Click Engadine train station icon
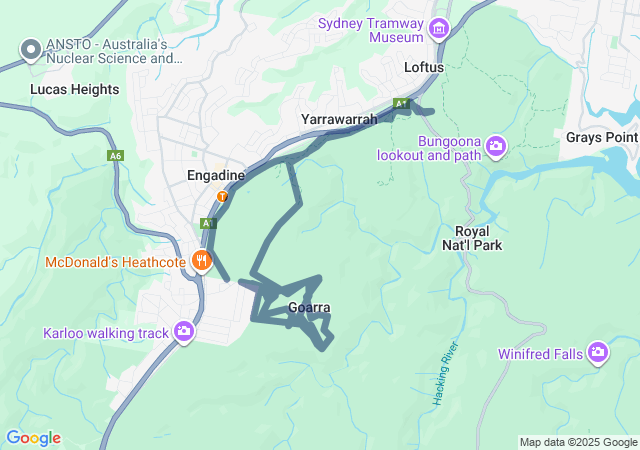This screenshot has height=450, width=640. [x=222, y=197]
